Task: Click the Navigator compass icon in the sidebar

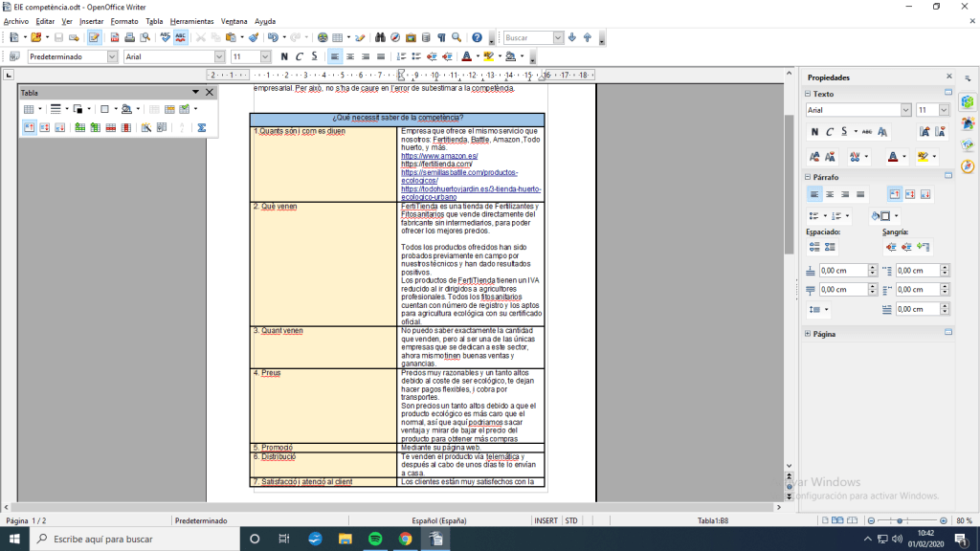Action: click(968, 165)
